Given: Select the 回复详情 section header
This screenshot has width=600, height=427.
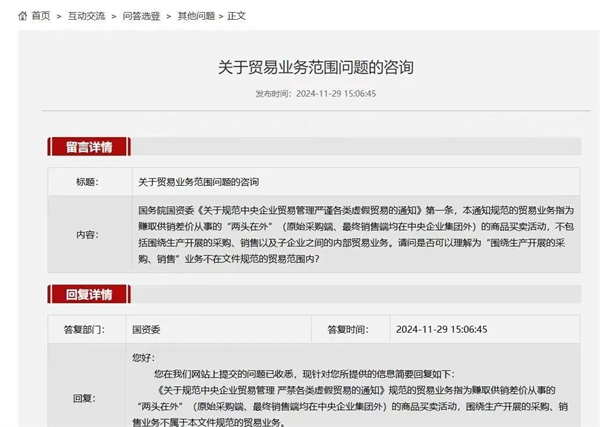Looking at the screenshot, I should [x=89, y=294].
